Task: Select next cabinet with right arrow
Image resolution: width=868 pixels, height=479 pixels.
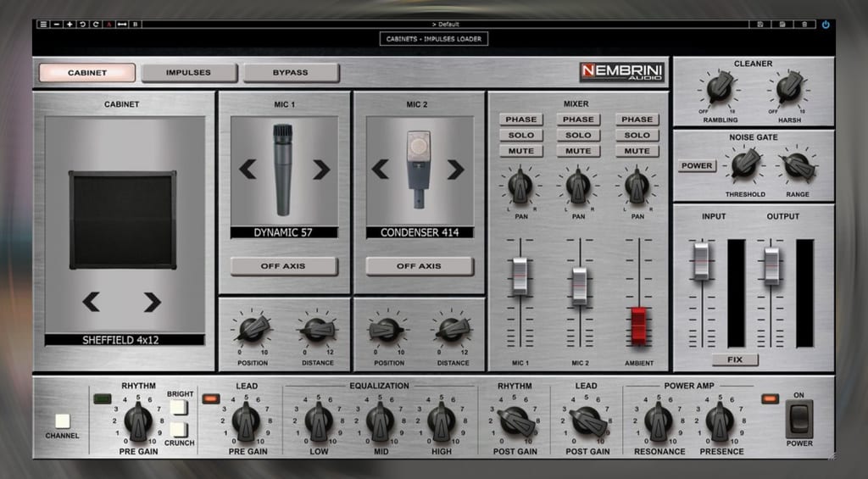Action: click(153, 302)
